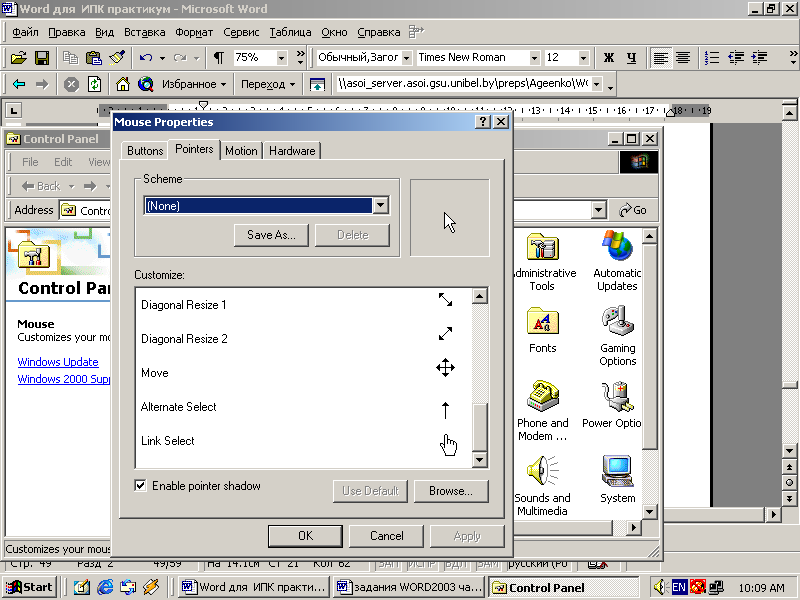Open Automatic Updates in Control Panel

617,261
